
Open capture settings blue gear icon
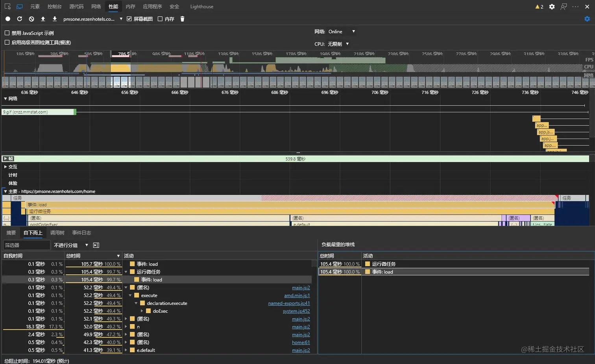point(587,19)
